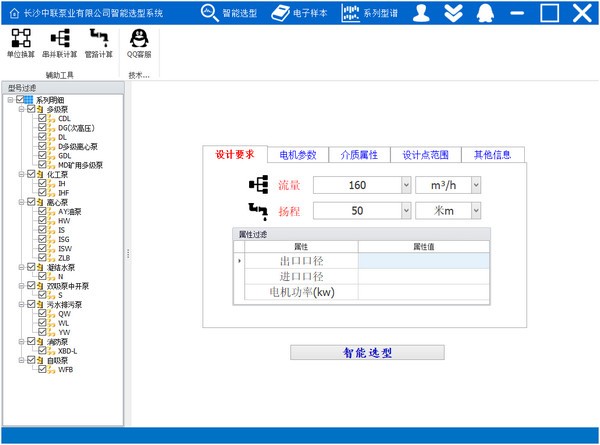
Task: Click the 进口口径 value cell
Action: pyautogui.click(x=424, y=276)
